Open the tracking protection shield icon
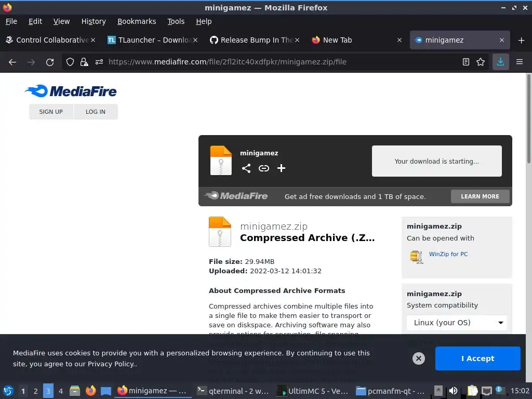Viewport: 532px width, 399px height. pos(70,62)
